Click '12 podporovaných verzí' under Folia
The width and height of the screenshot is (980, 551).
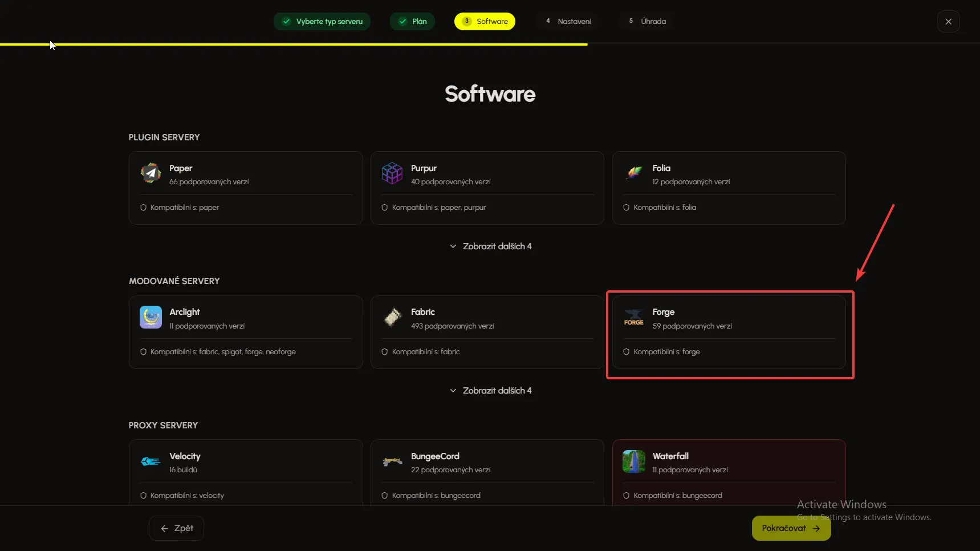click(691, 182)
